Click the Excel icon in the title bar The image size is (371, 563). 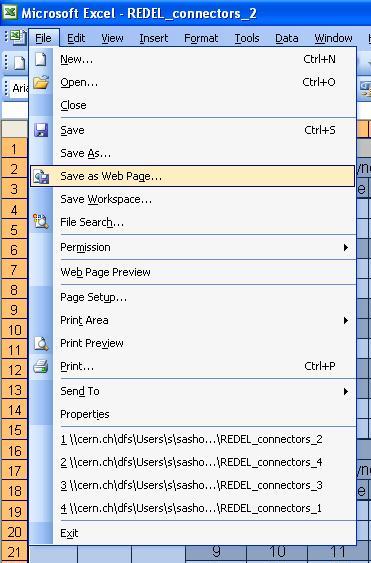tap(10, 12)
